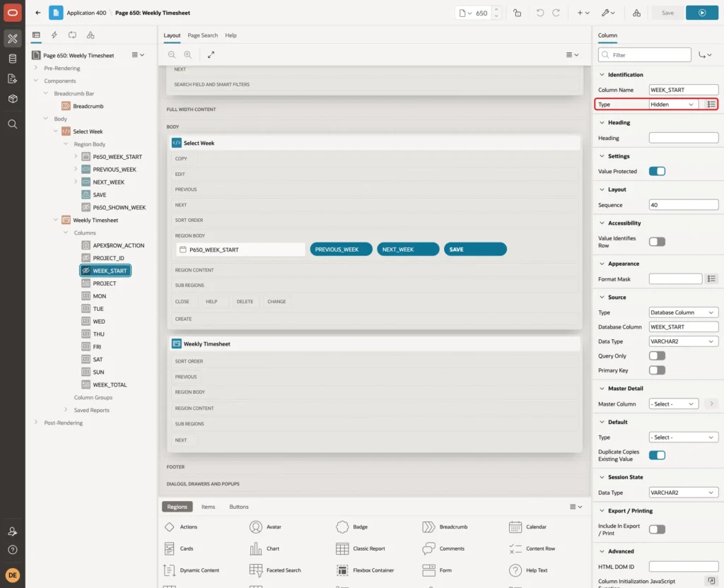This screenshot has height=588, width=724.
Task: Switch to Rendering tree tab icon
Action: pos(36,35)
